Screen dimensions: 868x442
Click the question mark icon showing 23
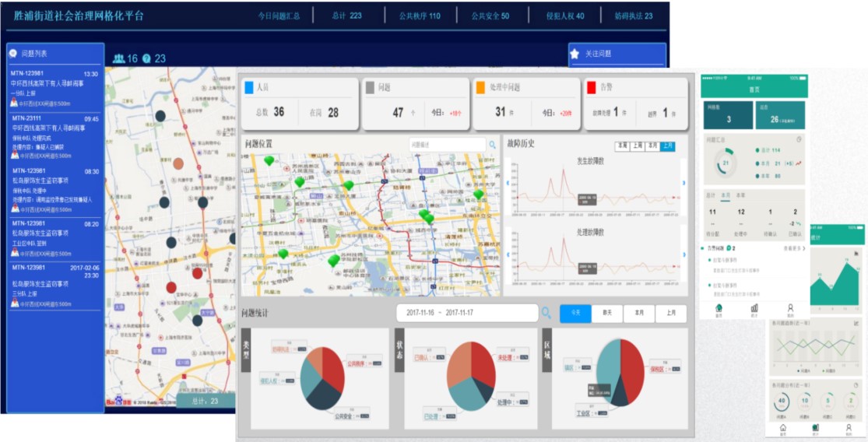tap(146, 58)
